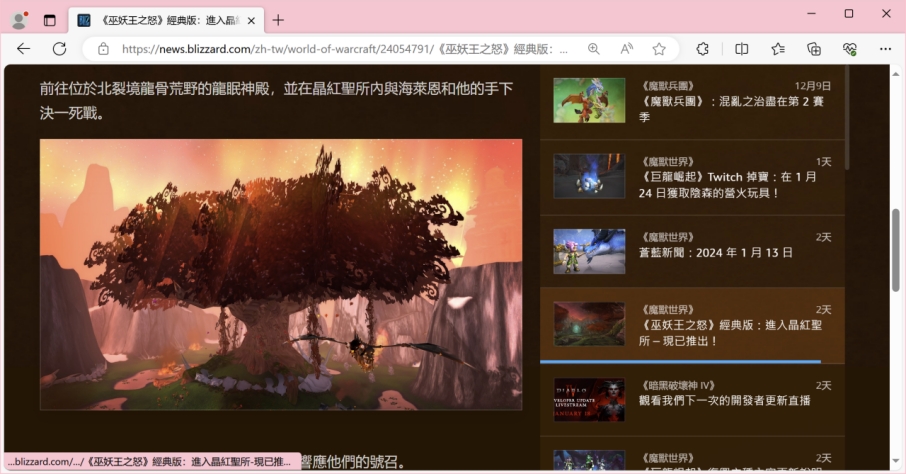The height and width of the screenshot is (474, 906).
Task: Open Collections panel
Action: (x=814, y=49)
